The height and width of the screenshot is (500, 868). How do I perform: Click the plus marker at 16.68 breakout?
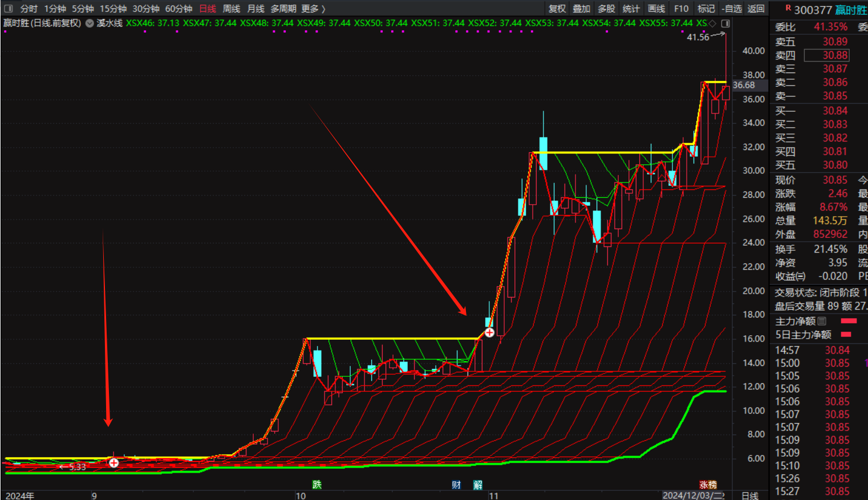click(x=489, y=332)
